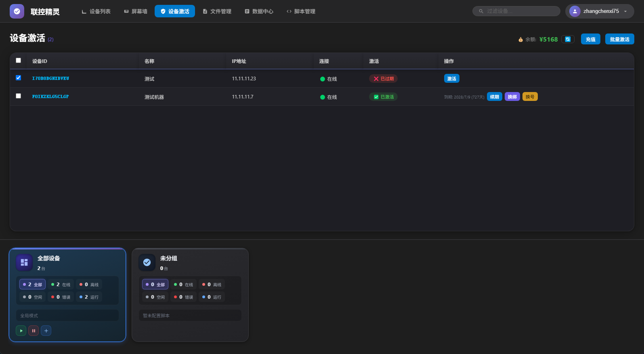
Task: Click the 联控精灵 logo icon
Action: (x=17, y=11)
